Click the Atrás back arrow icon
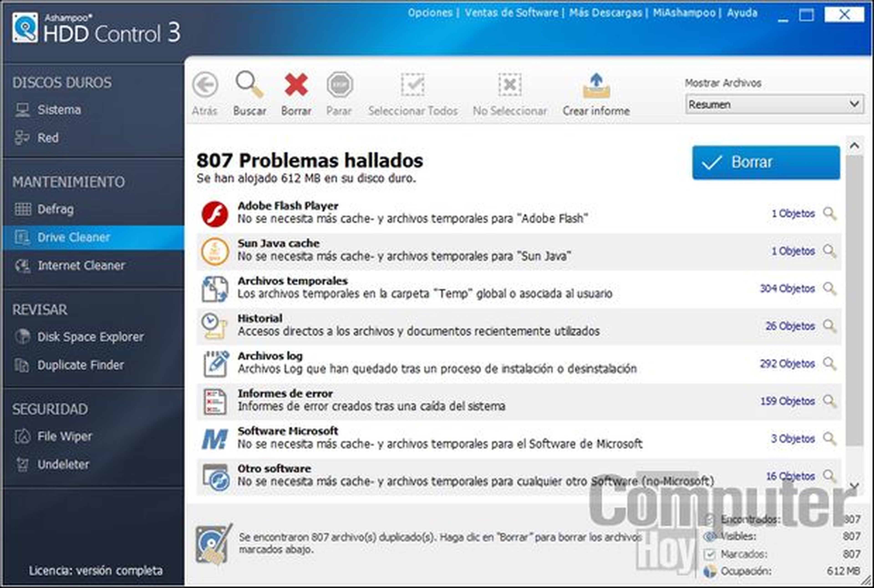The width and height of the screenshot is (874, 588). [205, 85]
